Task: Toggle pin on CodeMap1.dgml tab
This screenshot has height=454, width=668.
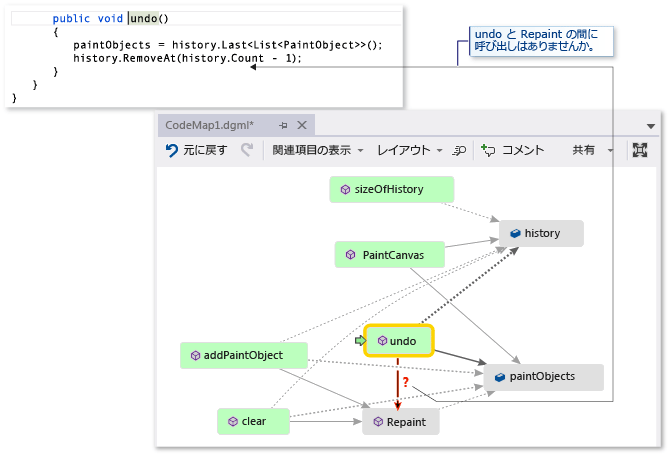Action: click(283, 125)
